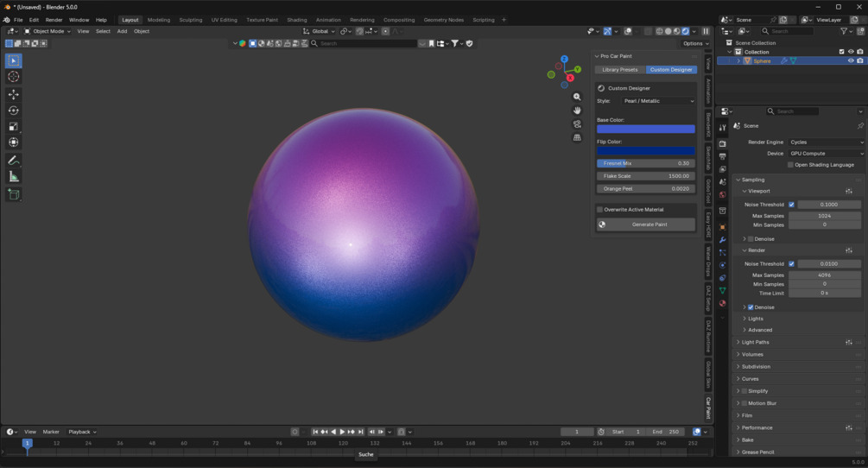Open the Add menu in viewport header
This screenshot has width=868, height=468.
click(122, 32)
